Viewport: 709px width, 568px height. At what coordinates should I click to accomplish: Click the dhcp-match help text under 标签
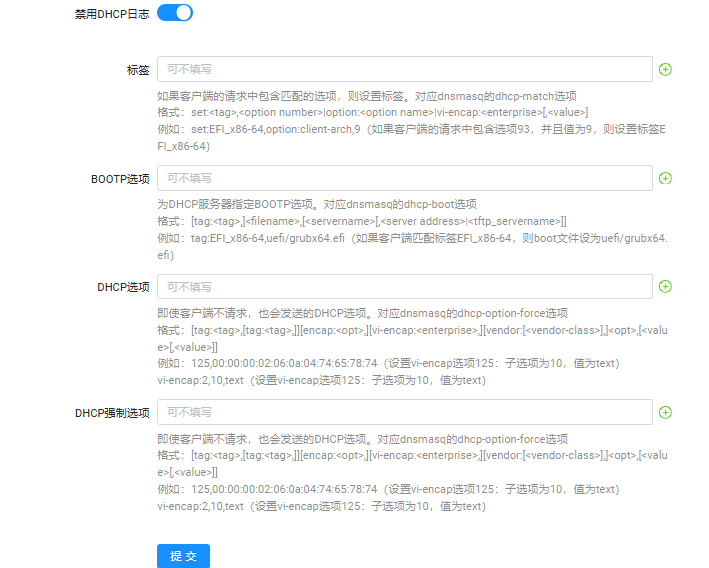click(x=367, y=96)
